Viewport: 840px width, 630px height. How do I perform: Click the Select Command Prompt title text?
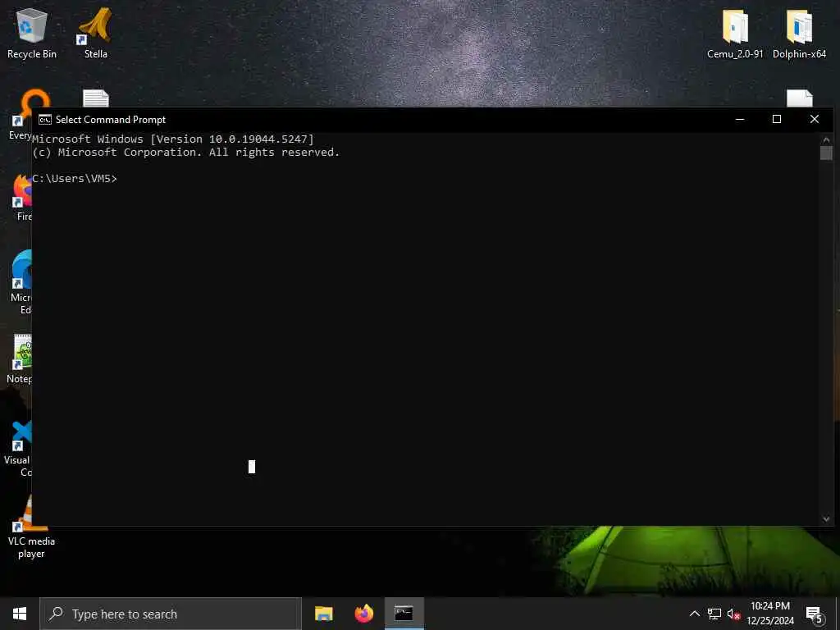(111, 120)
